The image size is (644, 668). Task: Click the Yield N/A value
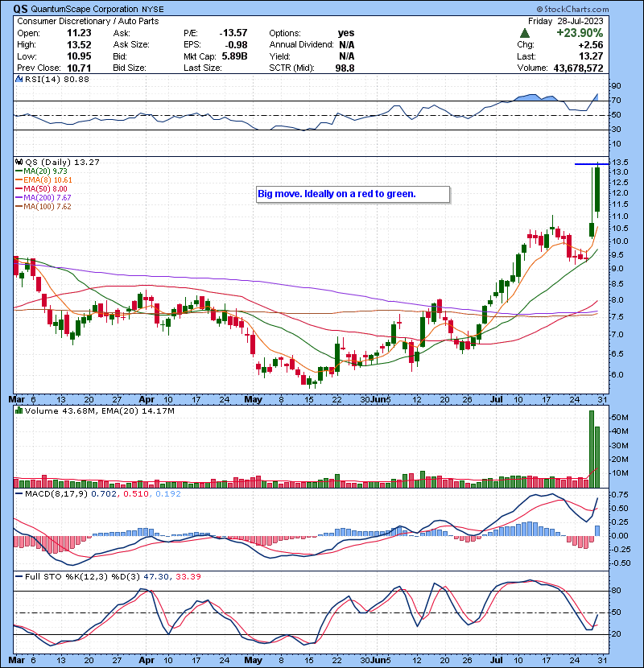346,56
